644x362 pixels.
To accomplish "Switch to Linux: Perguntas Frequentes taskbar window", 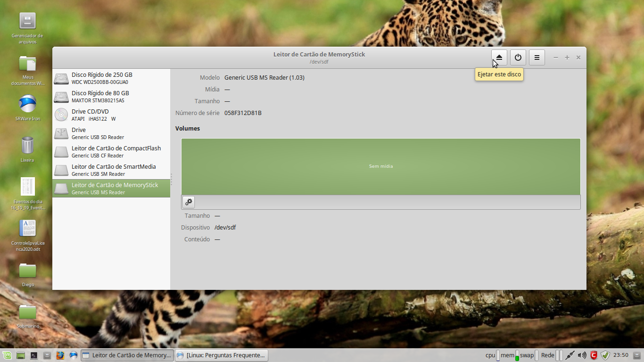I will click(x=222, y=355).
